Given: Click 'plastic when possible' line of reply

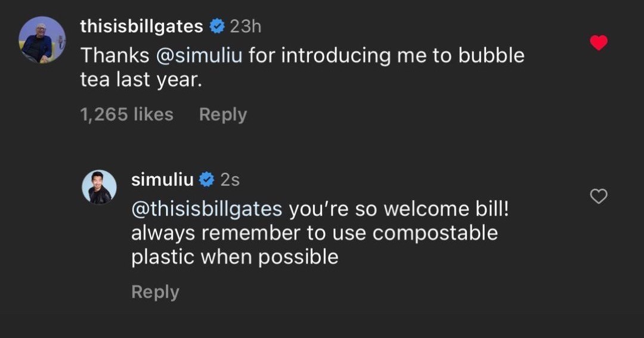Looking at the screenshot, I should pyautogui.click(x=234, y=257).
